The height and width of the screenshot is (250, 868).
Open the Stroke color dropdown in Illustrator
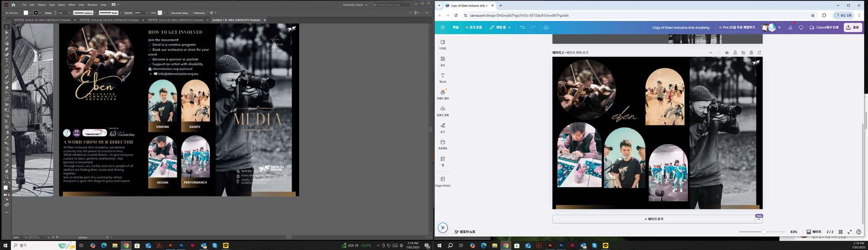click(x=41, y=13)
